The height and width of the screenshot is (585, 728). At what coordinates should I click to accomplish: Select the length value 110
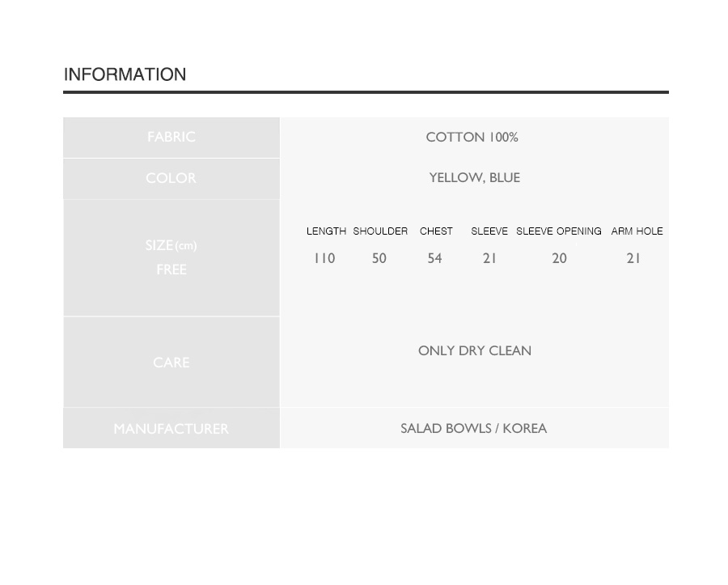coord(324,258)
